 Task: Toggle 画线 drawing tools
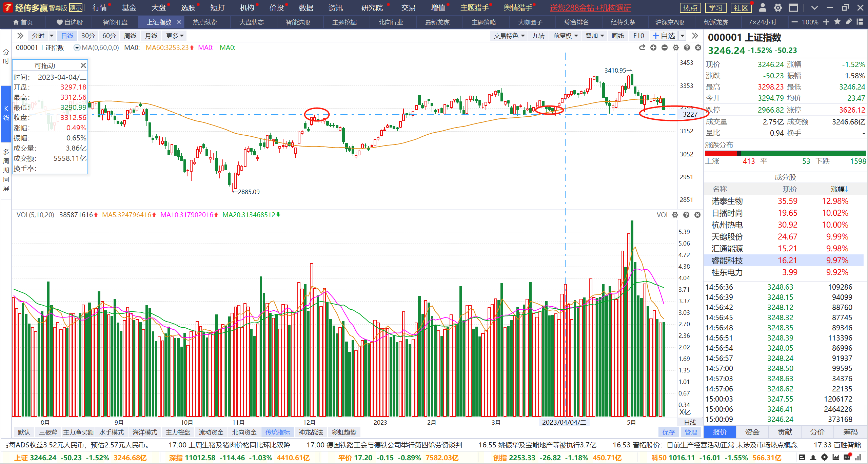617,36
